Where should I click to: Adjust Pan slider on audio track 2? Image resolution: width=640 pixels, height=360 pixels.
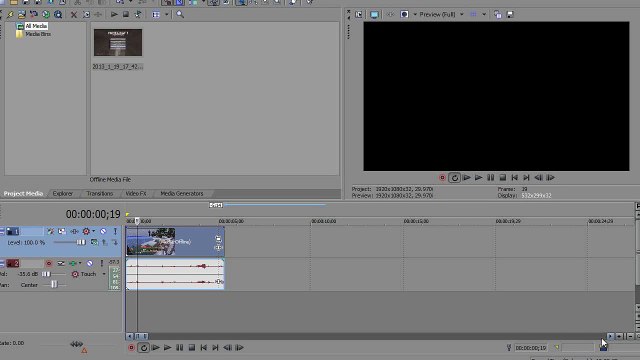click(54, 284)
